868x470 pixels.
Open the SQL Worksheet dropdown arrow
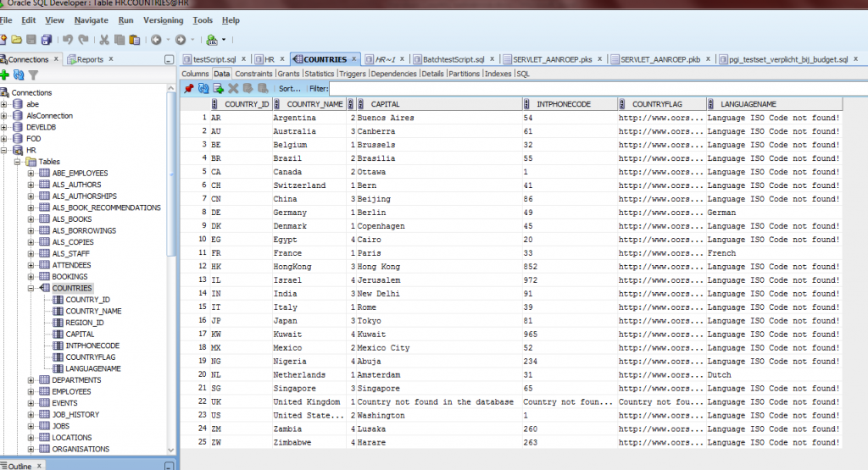pos(224,40)
